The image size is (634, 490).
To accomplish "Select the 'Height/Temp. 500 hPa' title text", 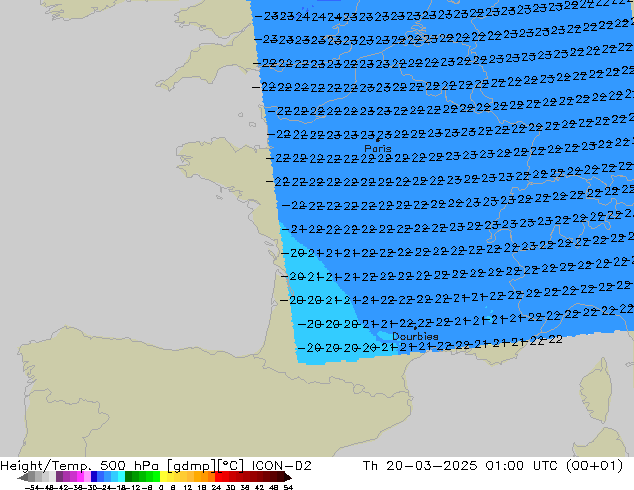I will click(81, 466).
